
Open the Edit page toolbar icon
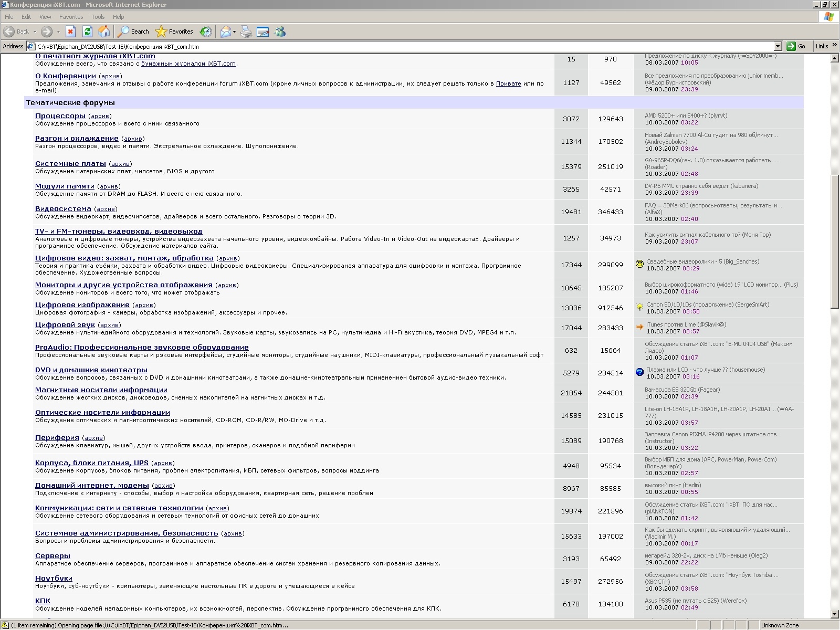[263, 31]
